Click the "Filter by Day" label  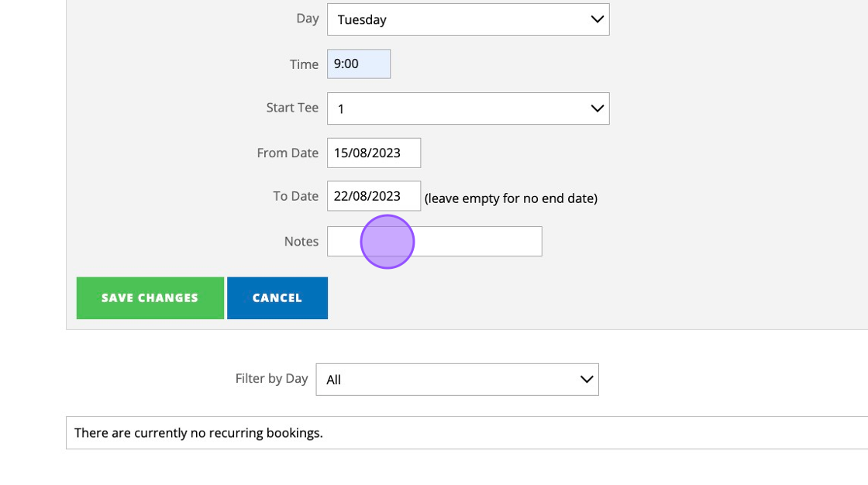pyautogui.click(x=271, y=379)
